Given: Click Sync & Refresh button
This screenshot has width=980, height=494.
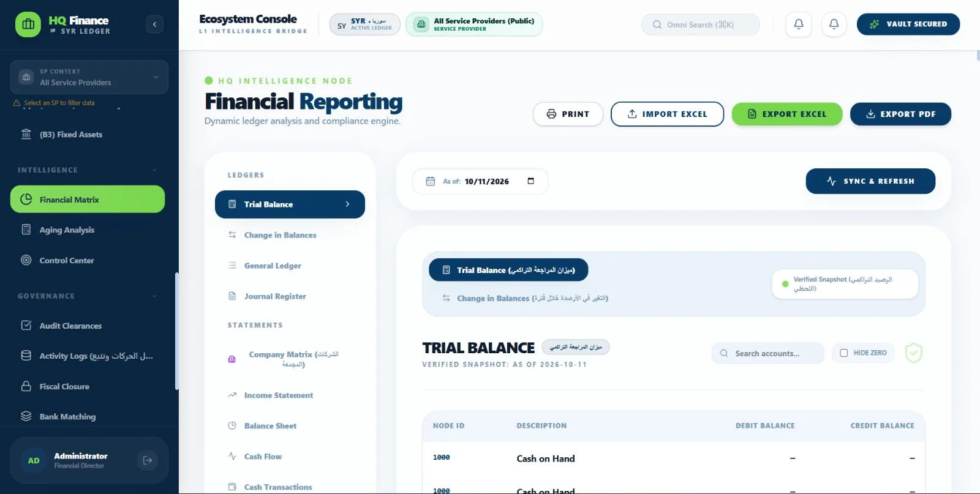Looking at the screenshot, I should (870, 181).
